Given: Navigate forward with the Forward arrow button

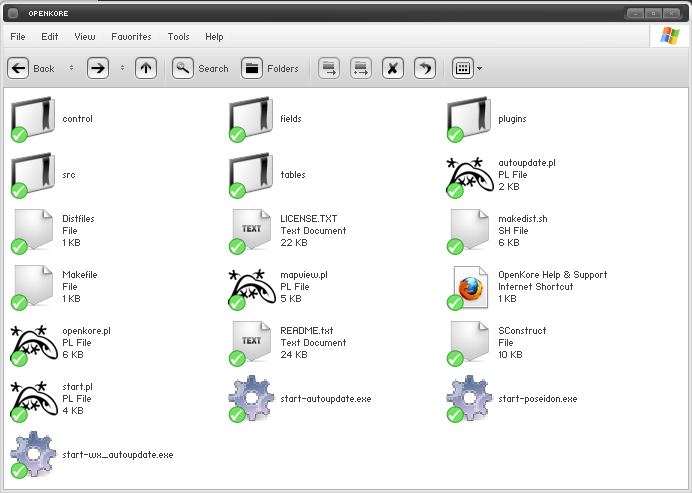Looking at the screenshot, I should pos(98,68).
